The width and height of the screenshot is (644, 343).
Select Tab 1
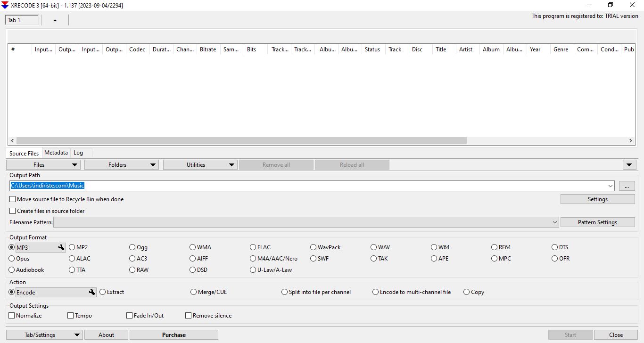(22, 20)
